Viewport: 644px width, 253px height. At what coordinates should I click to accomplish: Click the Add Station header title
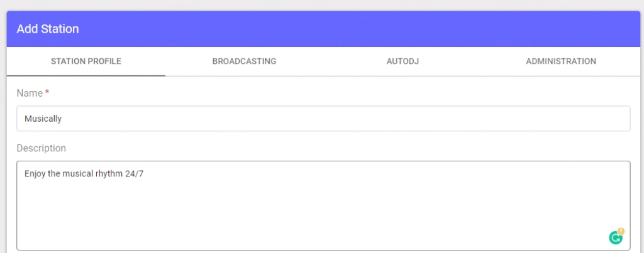click(x=48, y=29)
